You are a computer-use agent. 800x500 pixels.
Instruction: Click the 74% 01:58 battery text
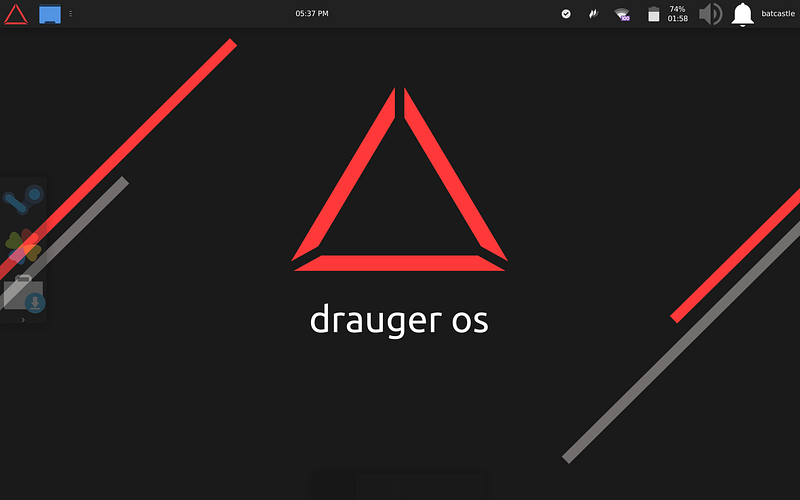678,14
